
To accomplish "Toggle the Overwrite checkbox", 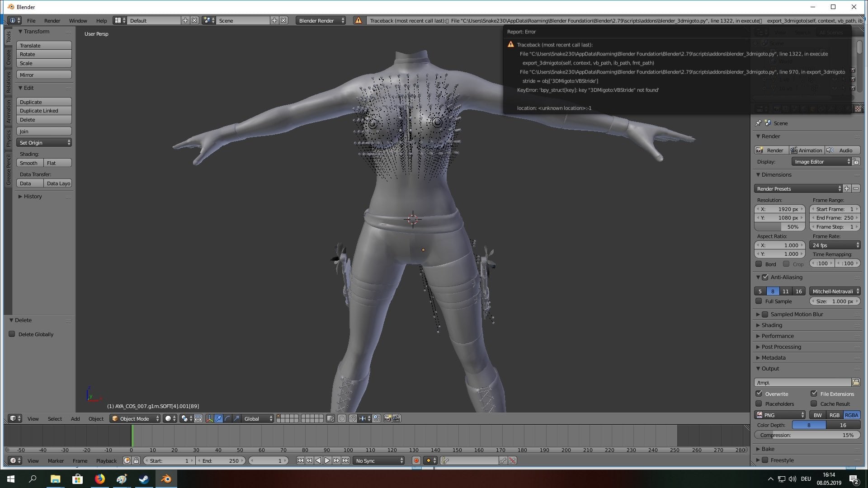I will pos(759,394).
